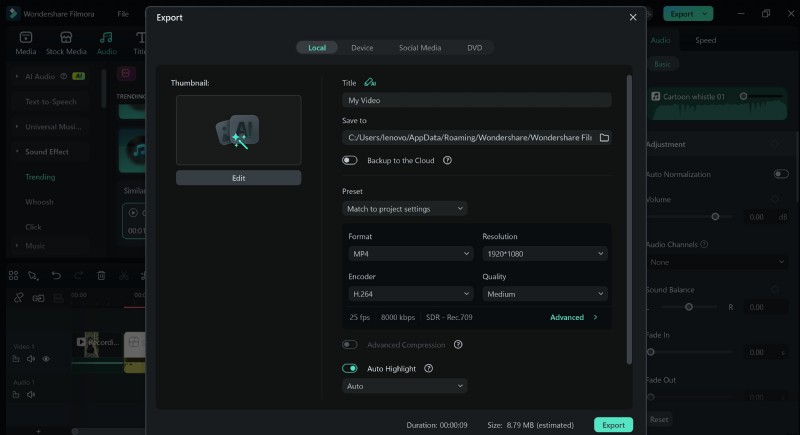Click the undo arrow in timeline toolbar
The image size is (800, 435).
tap(56, 275)
